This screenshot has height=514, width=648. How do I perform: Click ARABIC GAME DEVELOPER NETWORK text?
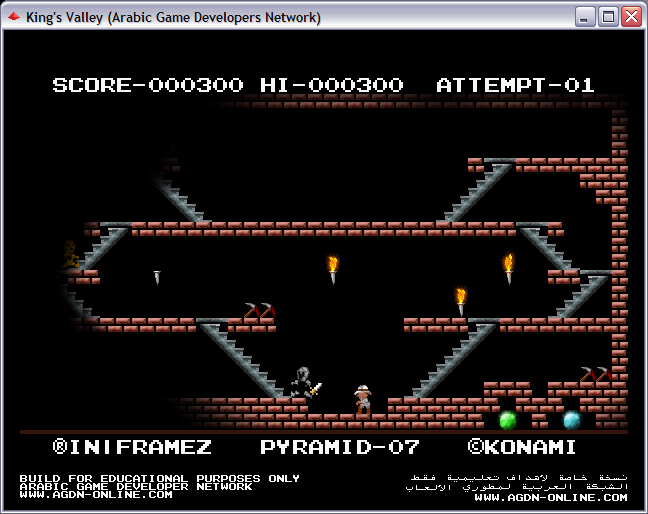pos(136,487)
